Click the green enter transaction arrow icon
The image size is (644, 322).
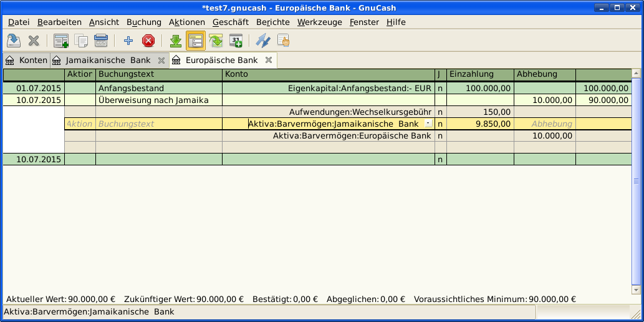176,41
